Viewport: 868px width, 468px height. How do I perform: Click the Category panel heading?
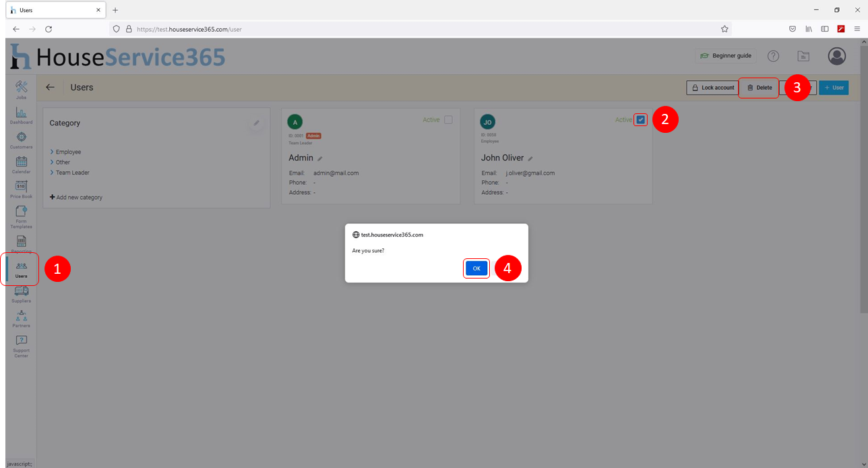coord(65,123)
